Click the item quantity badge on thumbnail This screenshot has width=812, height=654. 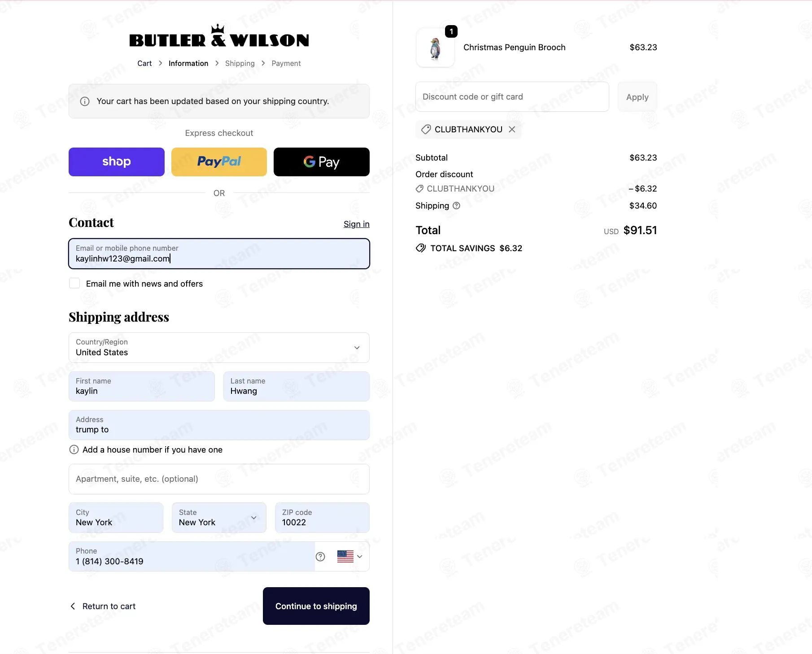(x=451, y=31)
